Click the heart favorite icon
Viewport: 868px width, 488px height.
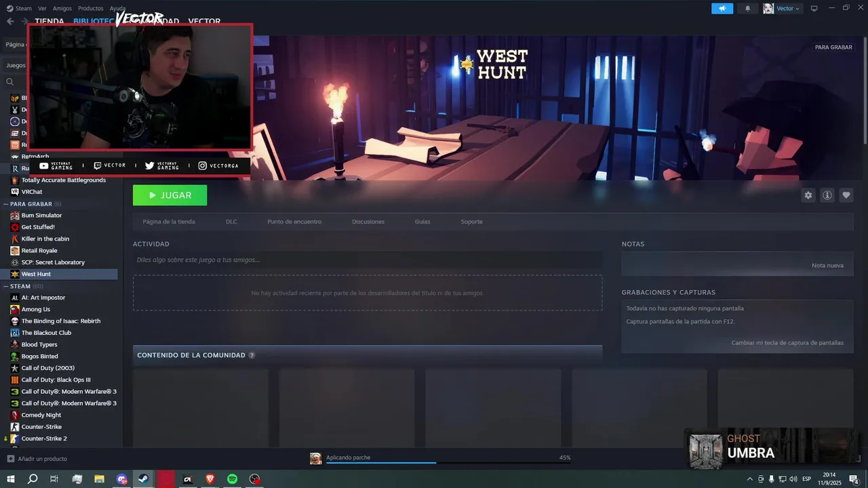(846, 195)
